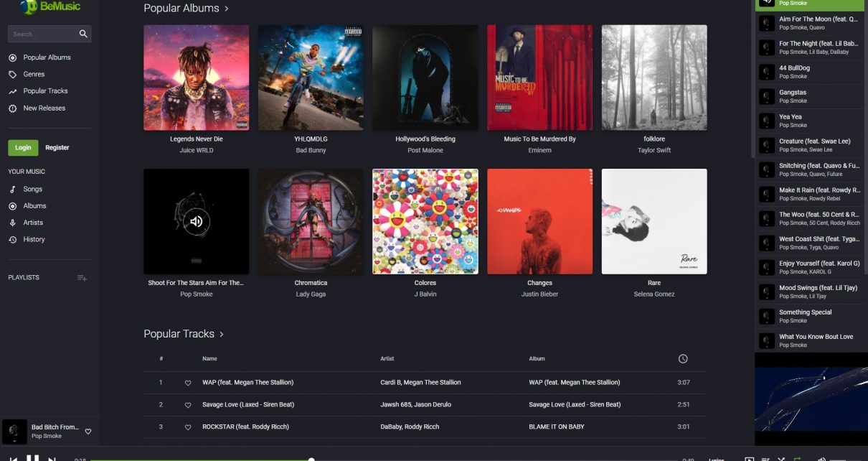Click speaker icon on Pop Smoke album
Image resolution: width=868 pixels, height=461 pixels.
197,221
